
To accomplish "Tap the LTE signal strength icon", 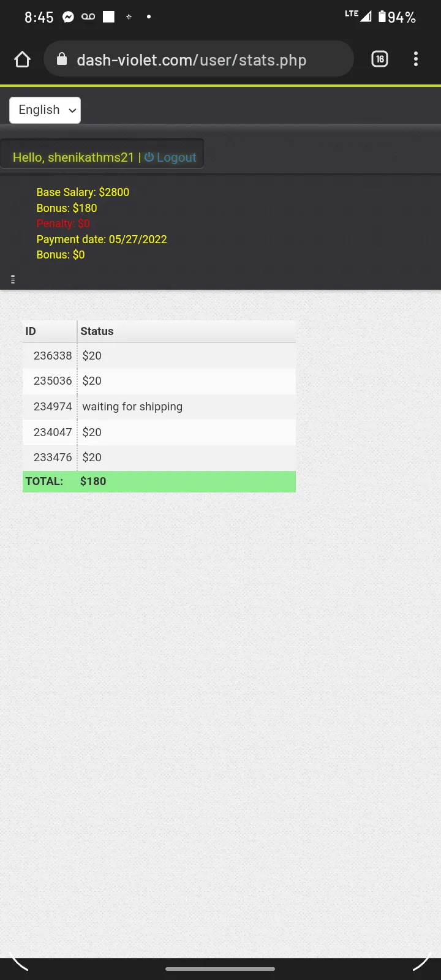I will coord(358,15).
